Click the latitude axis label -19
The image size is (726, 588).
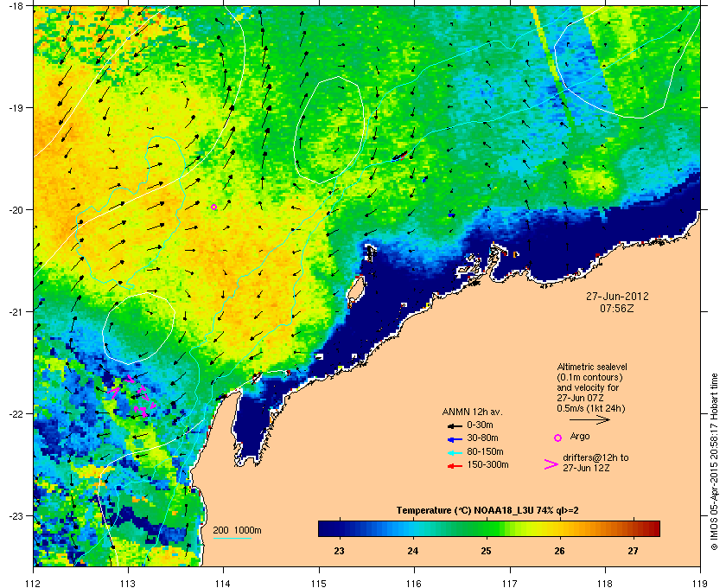tap(16, 107)
